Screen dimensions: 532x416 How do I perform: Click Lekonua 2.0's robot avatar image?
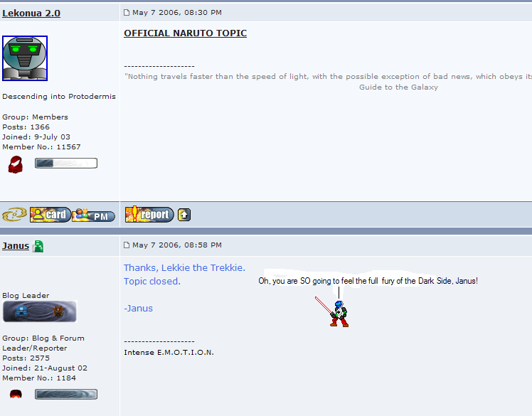coord(25,58)
